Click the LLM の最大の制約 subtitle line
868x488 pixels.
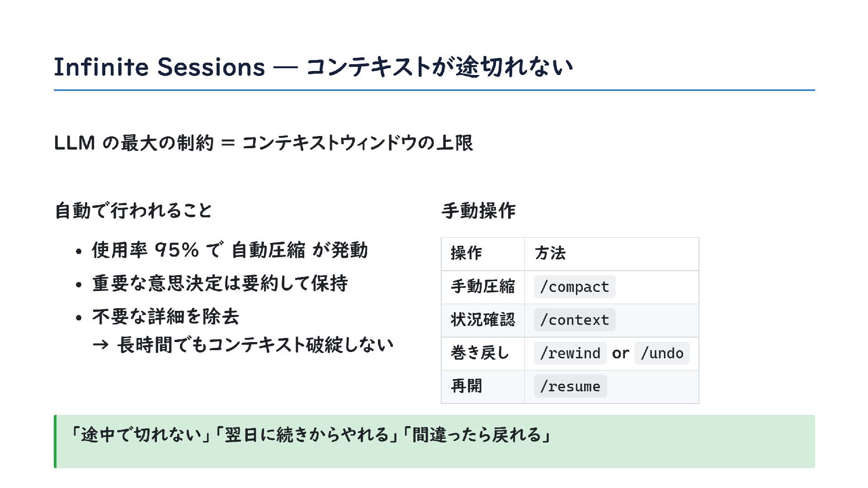pyautogui.click(x=263, y=143)
